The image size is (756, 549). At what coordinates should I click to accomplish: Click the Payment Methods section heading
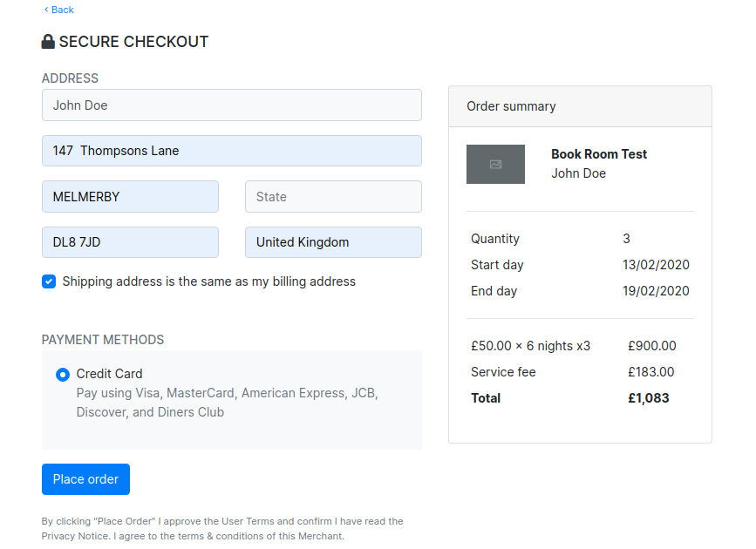(103, 340)
